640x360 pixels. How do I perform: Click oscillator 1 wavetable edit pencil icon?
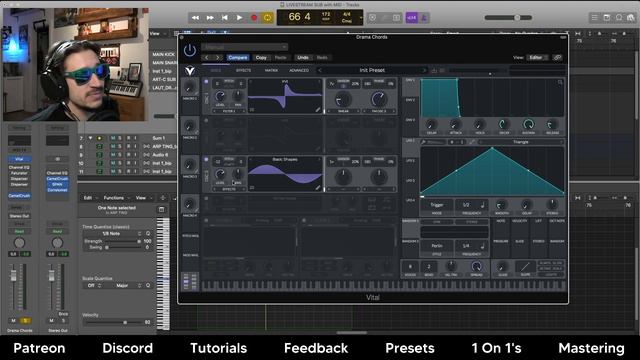[318, 109]
